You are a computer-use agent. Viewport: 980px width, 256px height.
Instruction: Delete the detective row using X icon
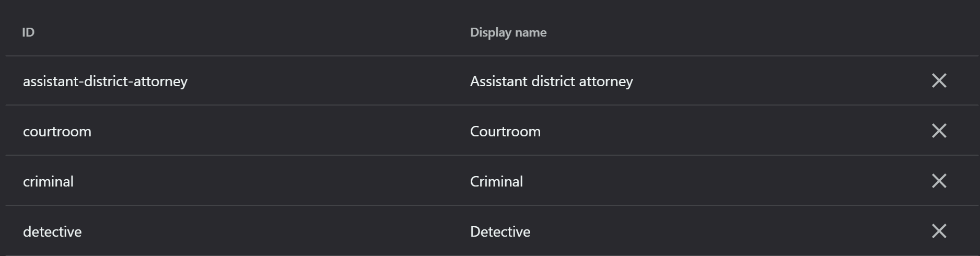[939, 231]
